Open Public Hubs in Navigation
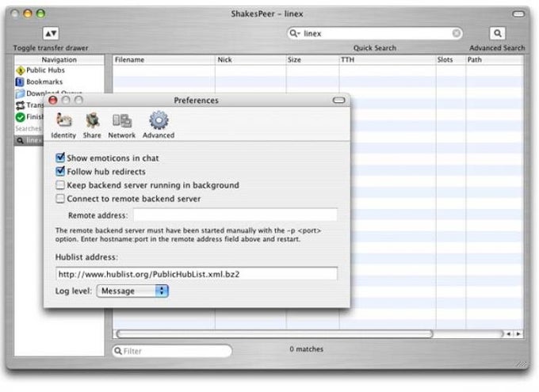Screen dimensions: 539x392 40,70
